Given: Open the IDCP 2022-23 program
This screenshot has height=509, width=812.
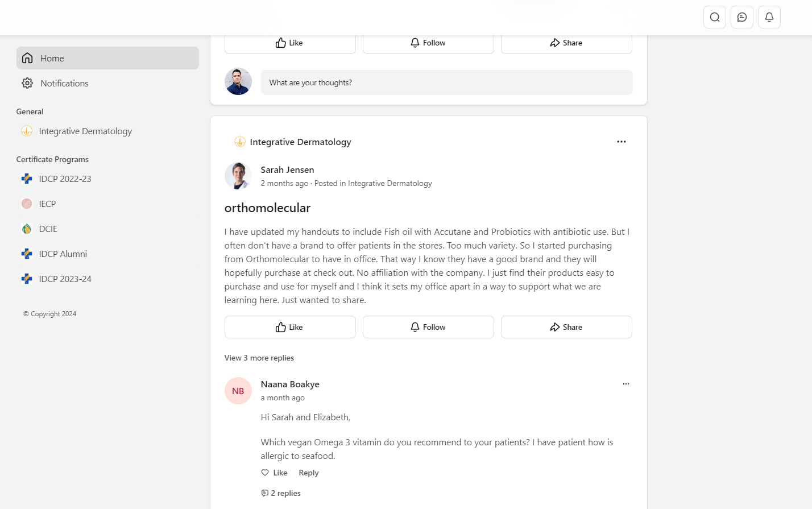Looking at the screenshot, I should (x=65, y=179).
